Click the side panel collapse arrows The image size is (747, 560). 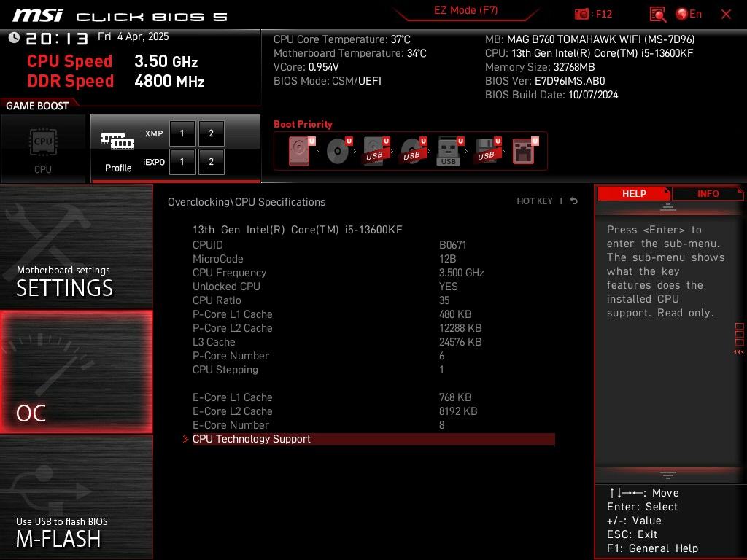tap(738, 352)
